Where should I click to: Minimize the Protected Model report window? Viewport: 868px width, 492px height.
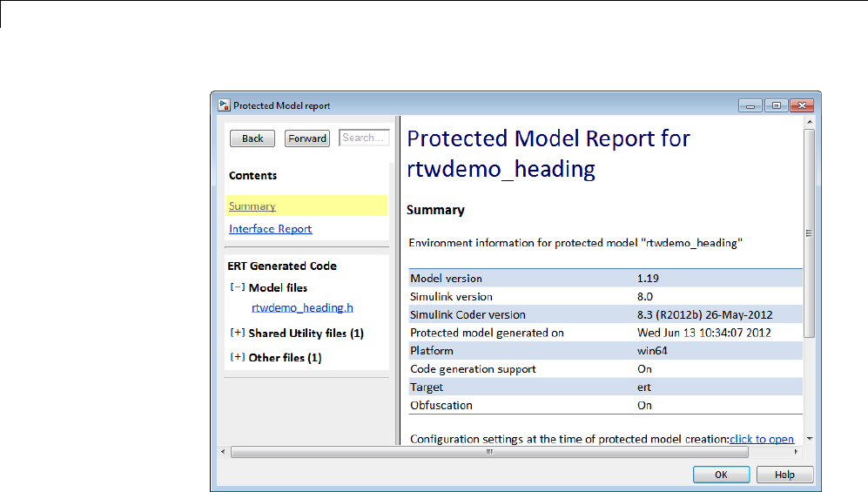[x=750, y=105]
